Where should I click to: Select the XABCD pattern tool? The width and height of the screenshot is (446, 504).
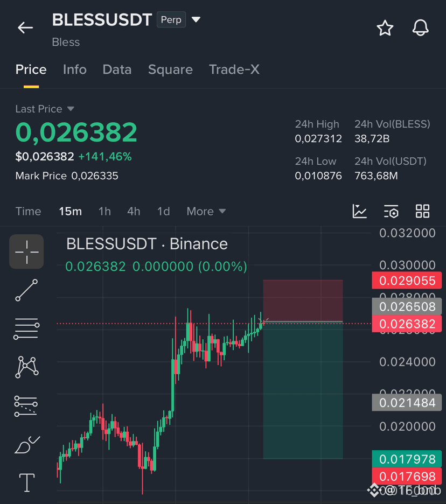[27, 367]
